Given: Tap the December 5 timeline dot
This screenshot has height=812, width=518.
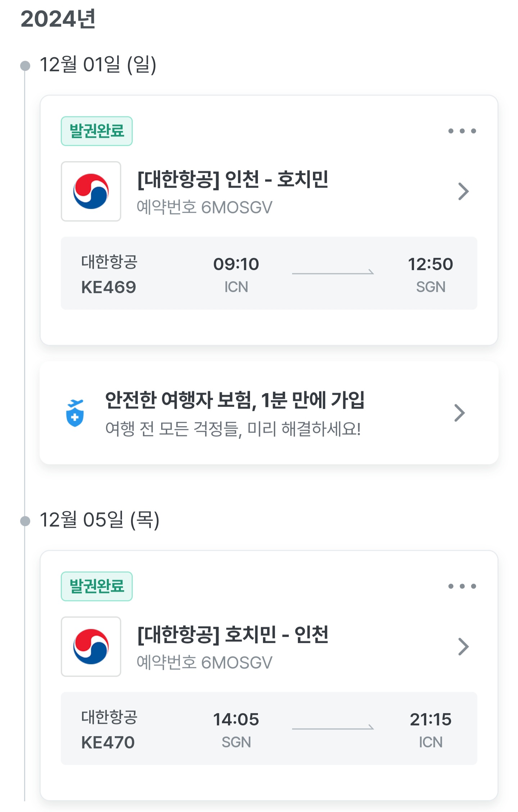Looking at the screenshot, I should pyautogui.click(x=25, y=521).
